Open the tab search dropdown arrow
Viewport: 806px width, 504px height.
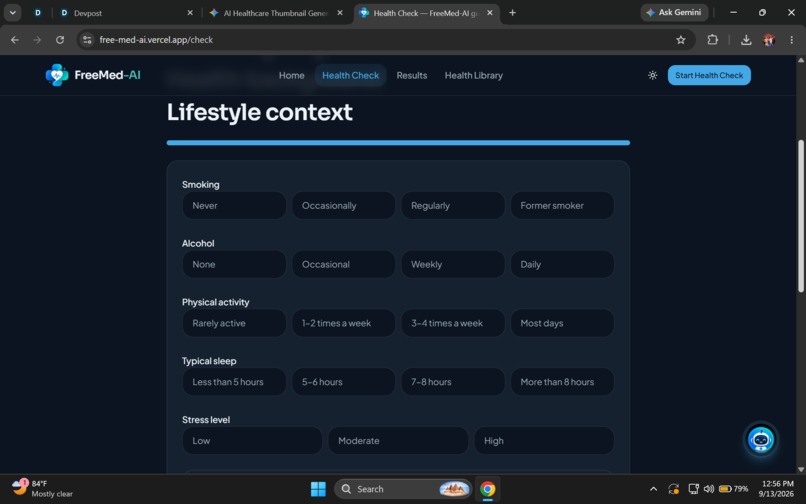[x=12, y=13]
